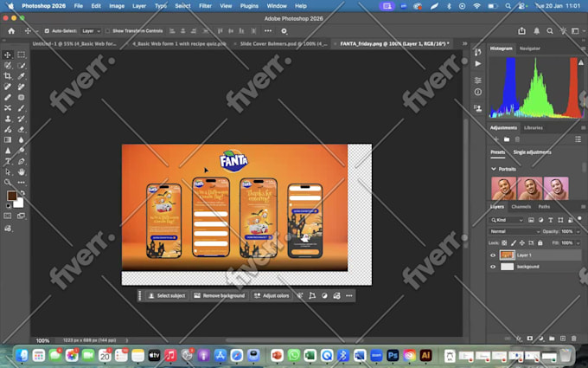The image size is (588, 368).
Task: Create a new layer group
Action: (552, 339)
